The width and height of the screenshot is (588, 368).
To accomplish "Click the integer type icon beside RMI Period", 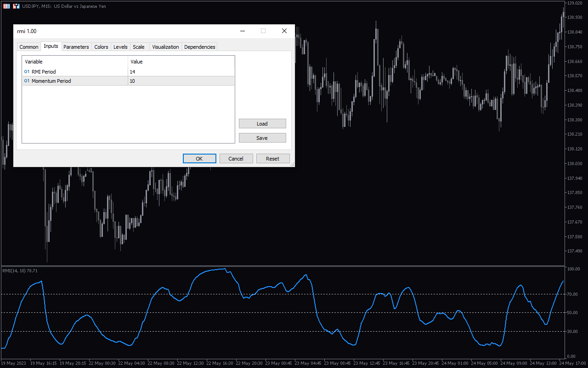I will coord(27,72).
